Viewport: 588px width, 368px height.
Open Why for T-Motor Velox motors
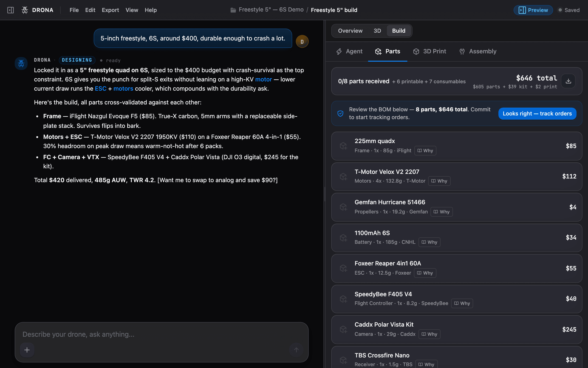(x=439, y=181)
